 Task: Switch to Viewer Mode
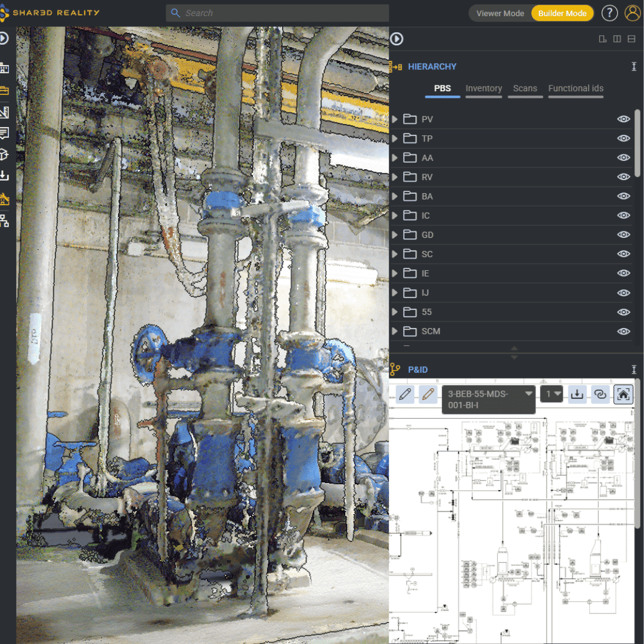click(x=500, y=13)
